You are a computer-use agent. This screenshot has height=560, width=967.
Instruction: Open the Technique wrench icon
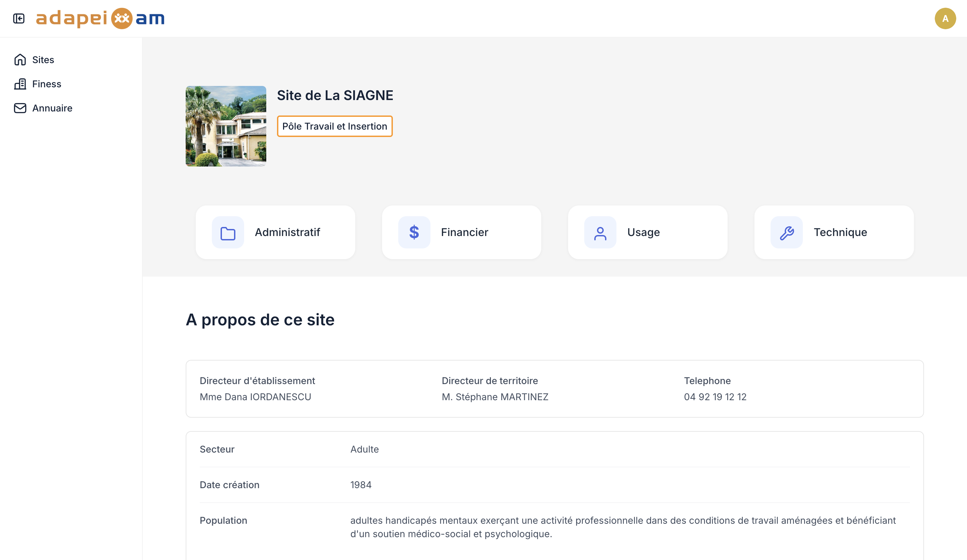click(787, 232)
